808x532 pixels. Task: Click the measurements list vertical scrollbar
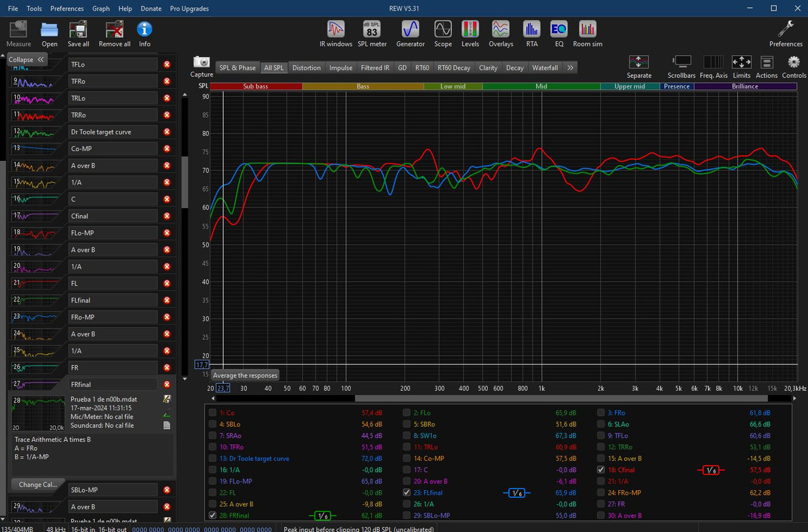(x=184, y=182)
